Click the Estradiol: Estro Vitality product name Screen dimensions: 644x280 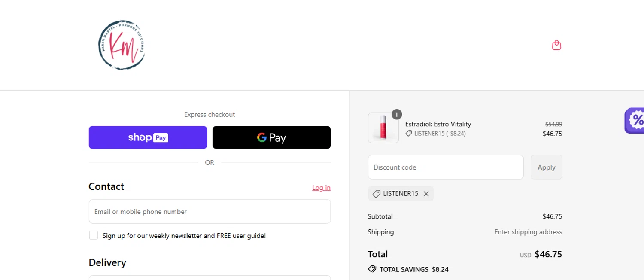coord(438,124)
